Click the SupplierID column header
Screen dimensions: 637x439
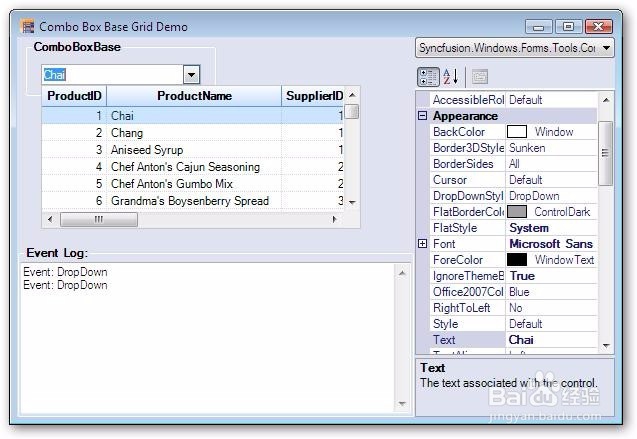point(313,96)
